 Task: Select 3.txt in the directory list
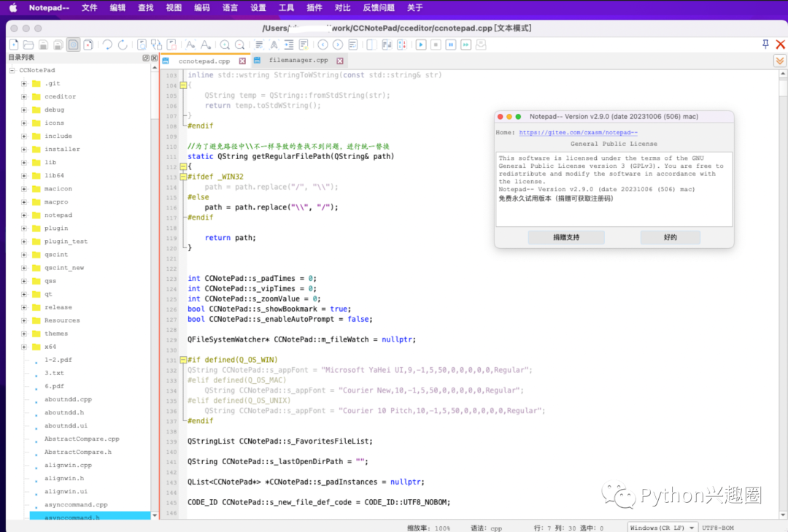point(54,373)
